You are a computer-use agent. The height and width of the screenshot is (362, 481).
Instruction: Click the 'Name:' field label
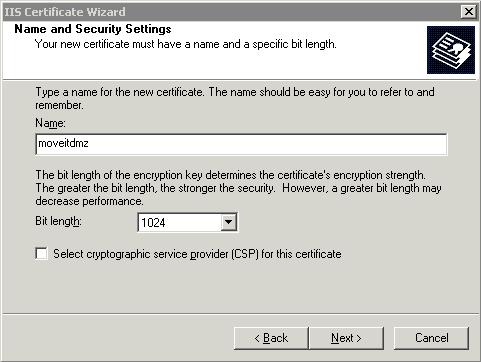50,123
